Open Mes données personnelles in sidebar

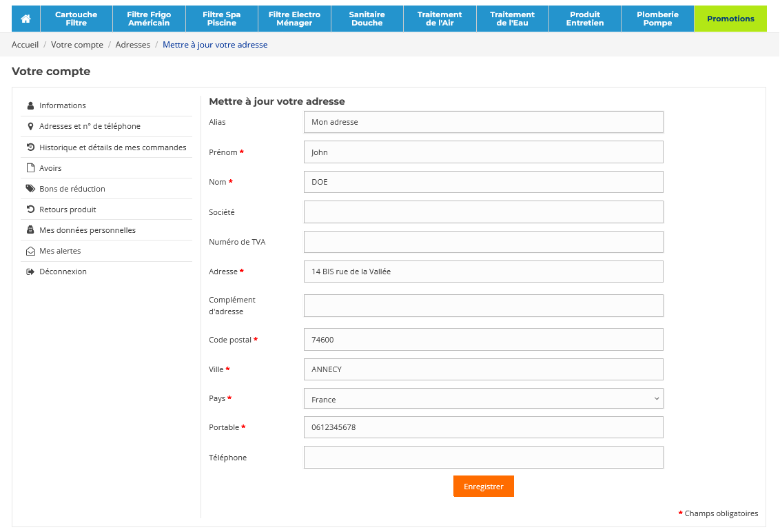tap(88, 230)
